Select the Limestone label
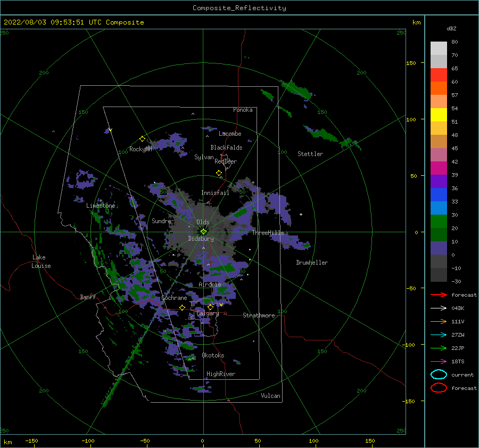 pos(101,206)
